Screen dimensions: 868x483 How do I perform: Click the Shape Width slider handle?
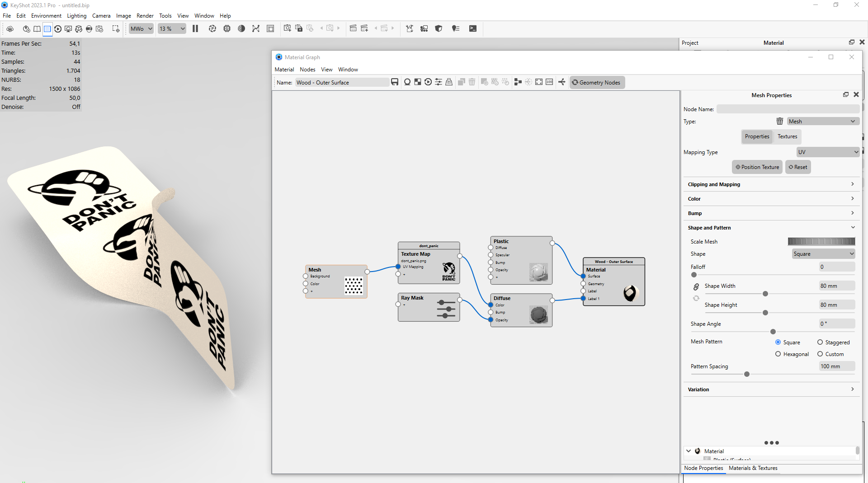point(765,294)
